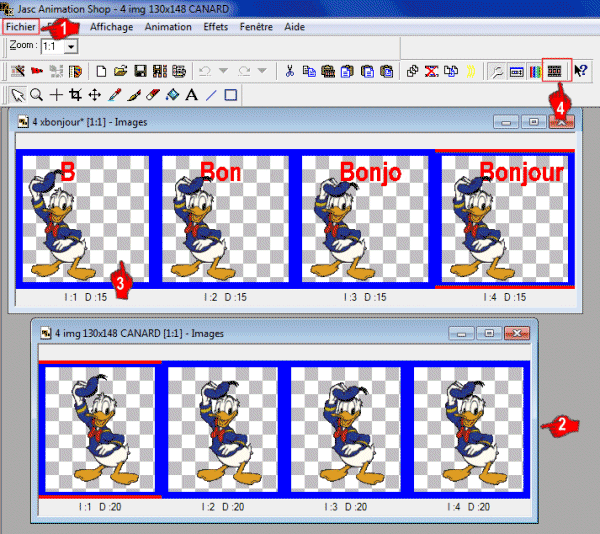Paste before the current frame
This screenshot has height=534, width=600.
(347, 71)
